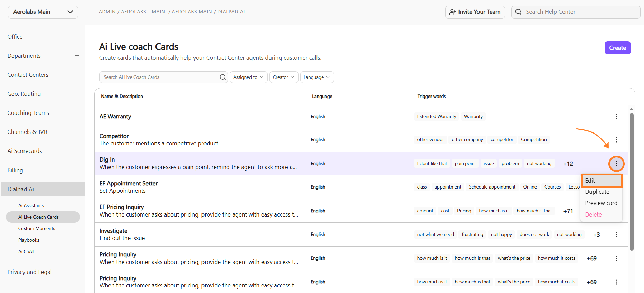
Task: Click the other vendor trigger word chip
Action: [430, 139]
